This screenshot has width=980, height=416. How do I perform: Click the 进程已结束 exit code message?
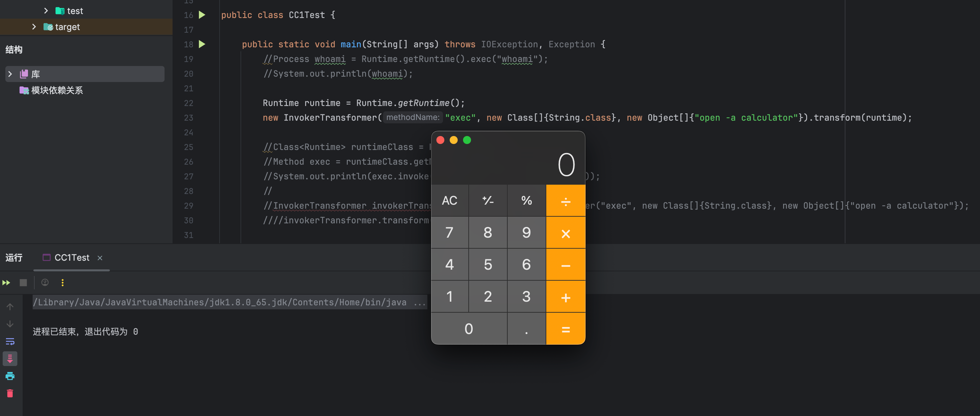tap(85, 332)
